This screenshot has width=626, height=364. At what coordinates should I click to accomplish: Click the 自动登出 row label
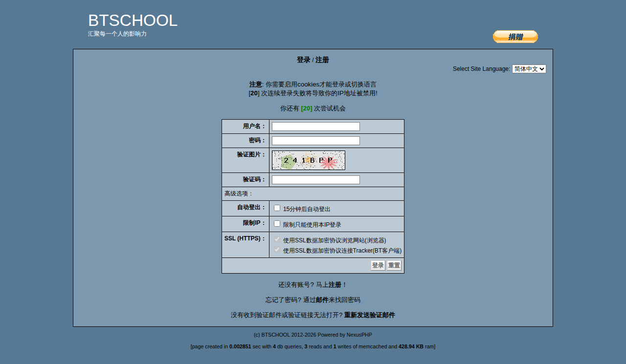252,207
